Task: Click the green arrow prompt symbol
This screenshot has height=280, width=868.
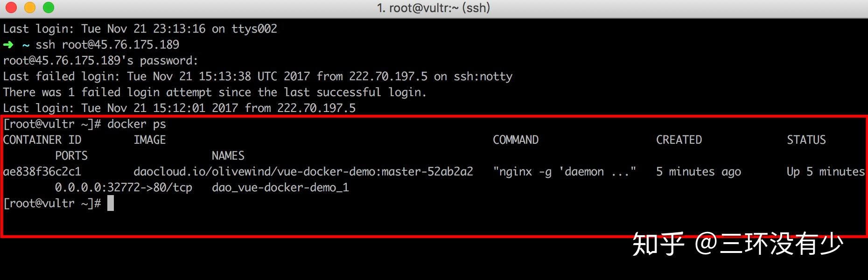Action: (8, 45)
